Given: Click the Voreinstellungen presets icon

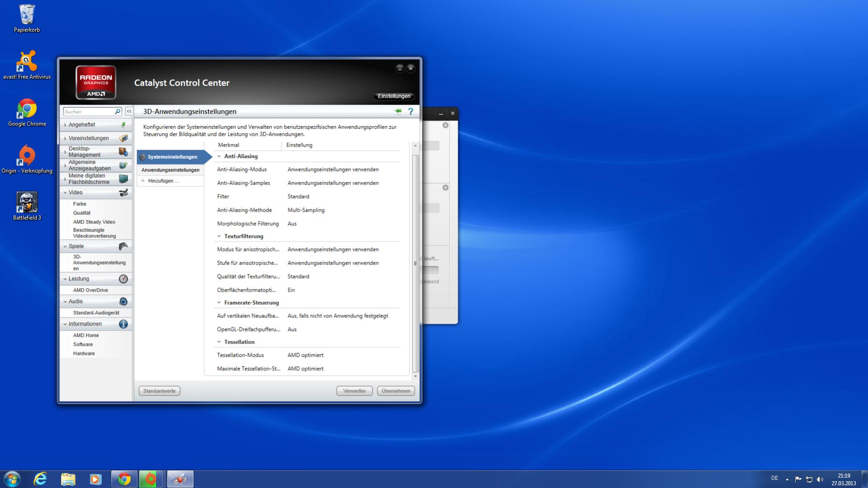Looking at the screenshot, I should pos(123,138).
